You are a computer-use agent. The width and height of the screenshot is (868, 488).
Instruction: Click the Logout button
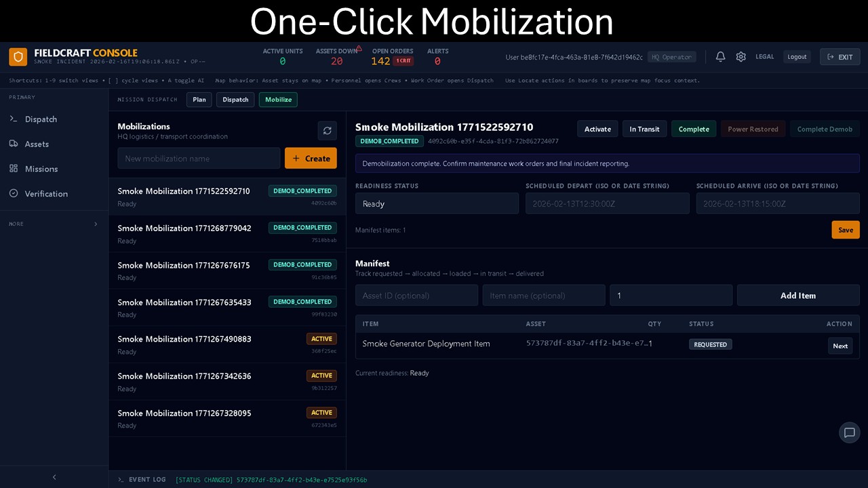(x=797, y=57)
